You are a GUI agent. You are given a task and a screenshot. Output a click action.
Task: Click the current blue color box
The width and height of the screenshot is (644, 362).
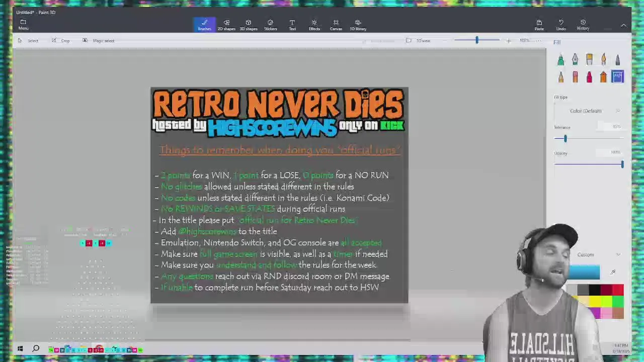585,272
